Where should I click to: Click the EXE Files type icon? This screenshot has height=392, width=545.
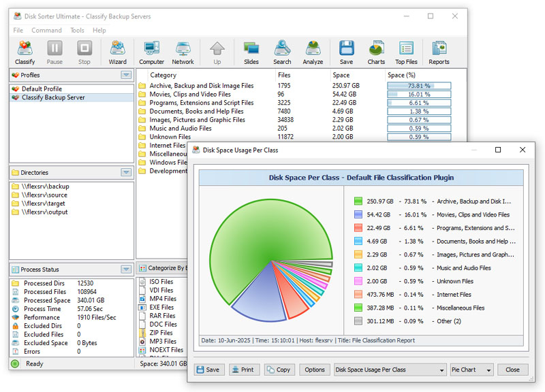click(142, 308)
